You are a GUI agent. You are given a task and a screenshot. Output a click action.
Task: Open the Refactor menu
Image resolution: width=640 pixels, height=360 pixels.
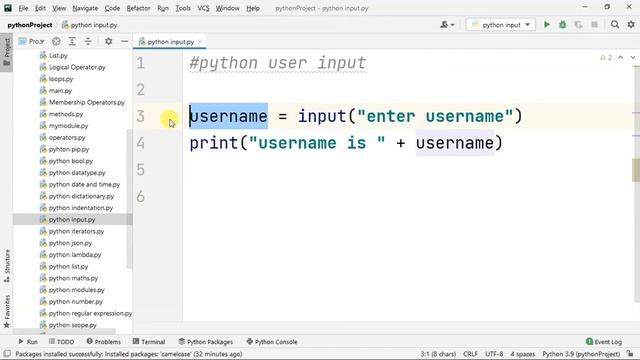(138, 8)
